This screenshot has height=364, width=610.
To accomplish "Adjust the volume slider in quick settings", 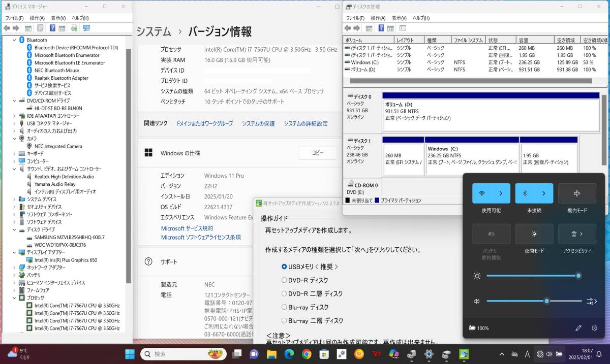I will click(546, 301).
